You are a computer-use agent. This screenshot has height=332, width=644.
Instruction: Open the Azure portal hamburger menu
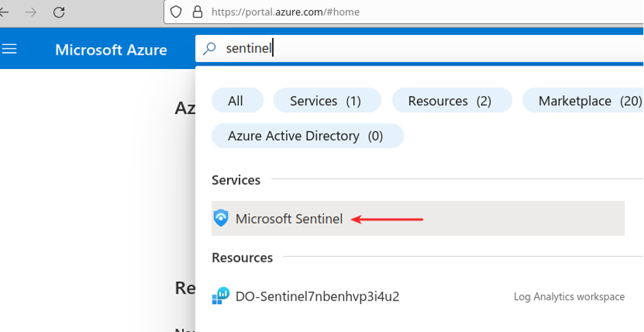click(10, 49)
